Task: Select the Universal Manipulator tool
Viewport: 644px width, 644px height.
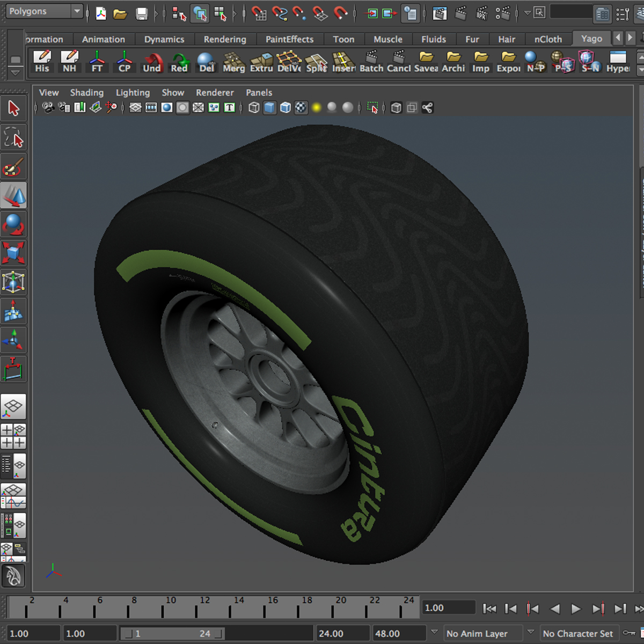Action: coord(13,282)
